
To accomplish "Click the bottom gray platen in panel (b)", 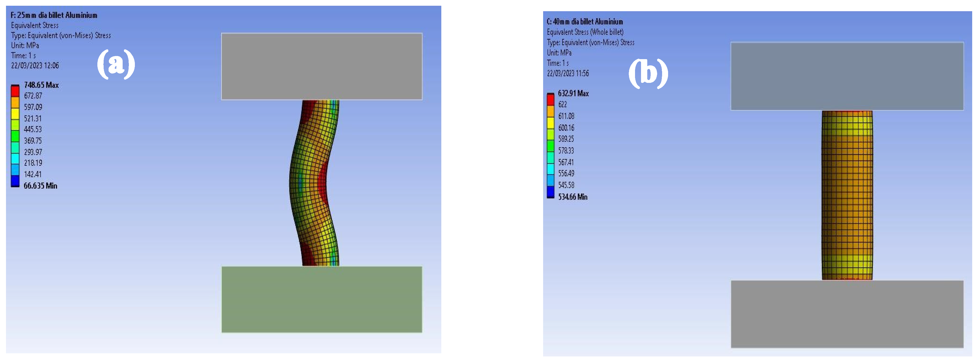I will [847, 314].
